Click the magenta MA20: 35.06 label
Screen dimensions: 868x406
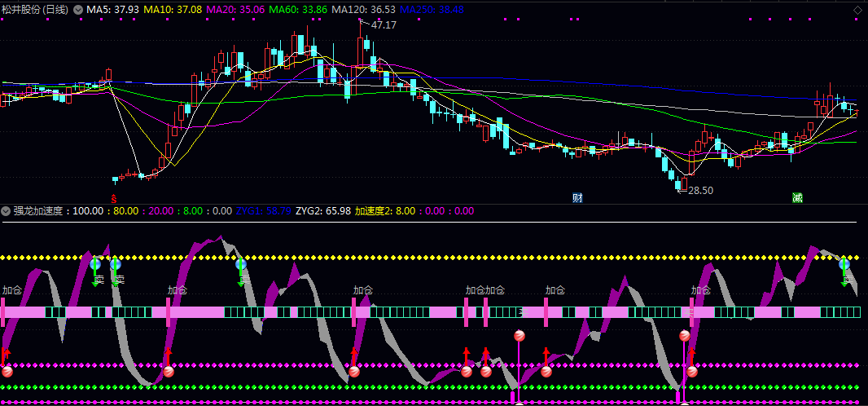236,10
